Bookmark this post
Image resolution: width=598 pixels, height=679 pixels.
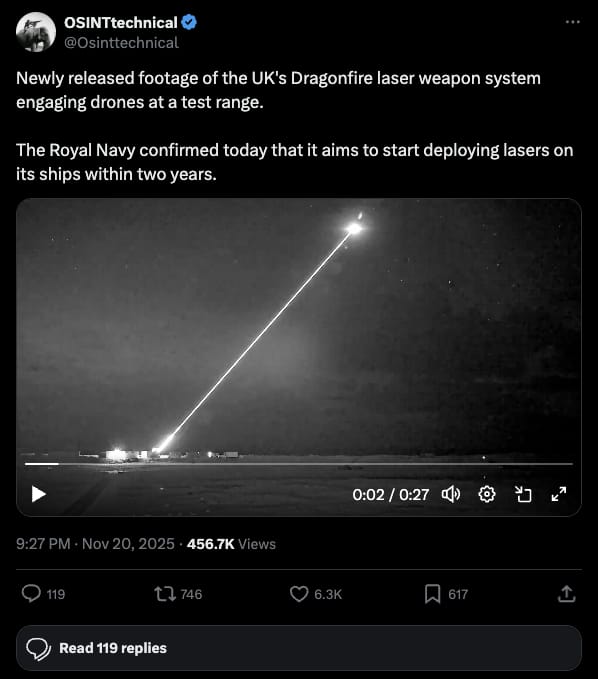tap(432, 594)
